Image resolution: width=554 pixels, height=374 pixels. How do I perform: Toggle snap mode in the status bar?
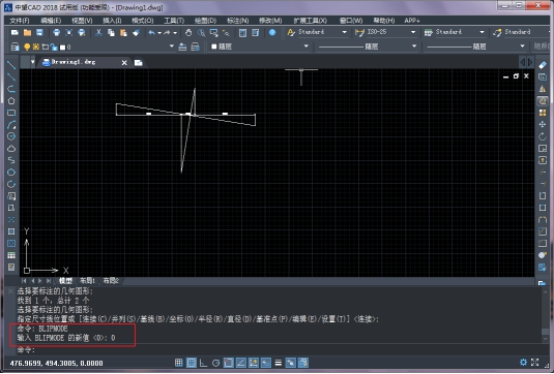pyautogui.click(x=179, y=363)
